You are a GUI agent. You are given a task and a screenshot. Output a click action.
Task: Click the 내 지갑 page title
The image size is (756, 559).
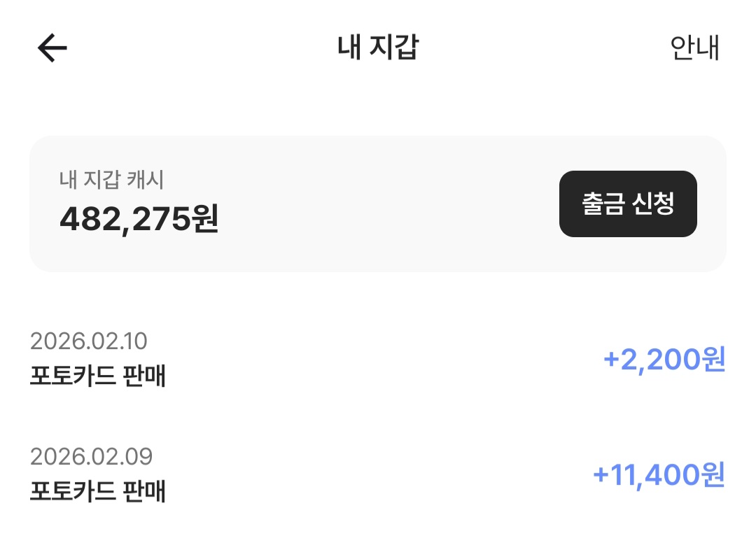click(377, 48)
